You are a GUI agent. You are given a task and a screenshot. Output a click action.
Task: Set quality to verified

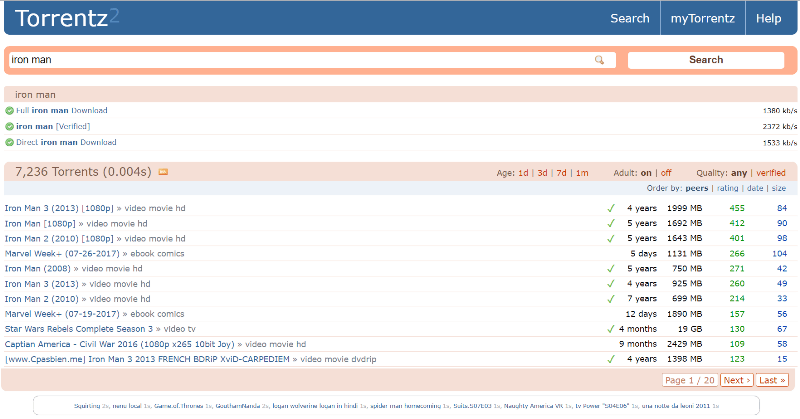770,173
